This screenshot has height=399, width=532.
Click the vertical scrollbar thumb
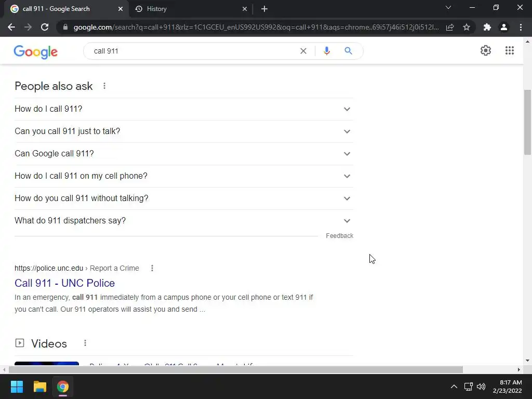(x=527, y=122)
